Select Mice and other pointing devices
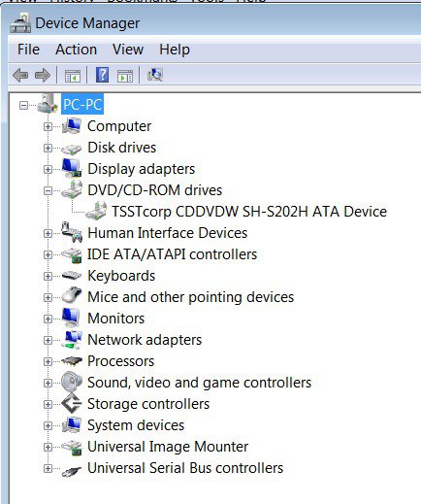 pyautogui.click(x=190, y=297)
